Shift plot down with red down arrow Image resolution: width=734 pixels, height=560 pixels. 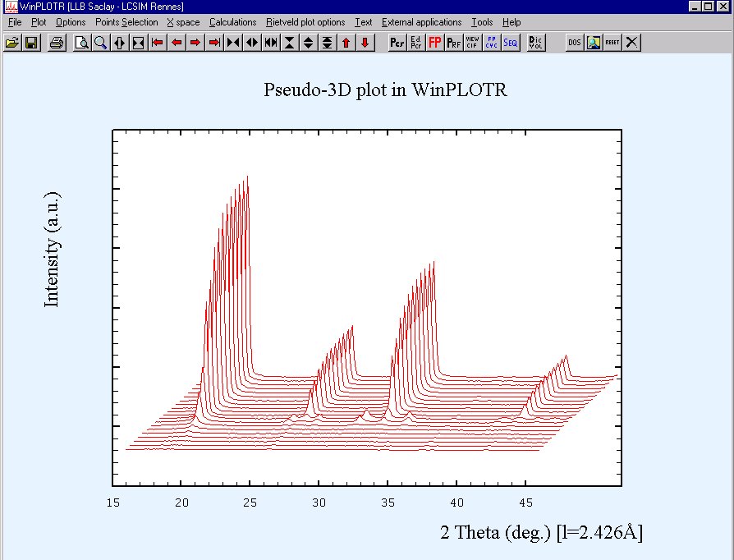[365, 42]
